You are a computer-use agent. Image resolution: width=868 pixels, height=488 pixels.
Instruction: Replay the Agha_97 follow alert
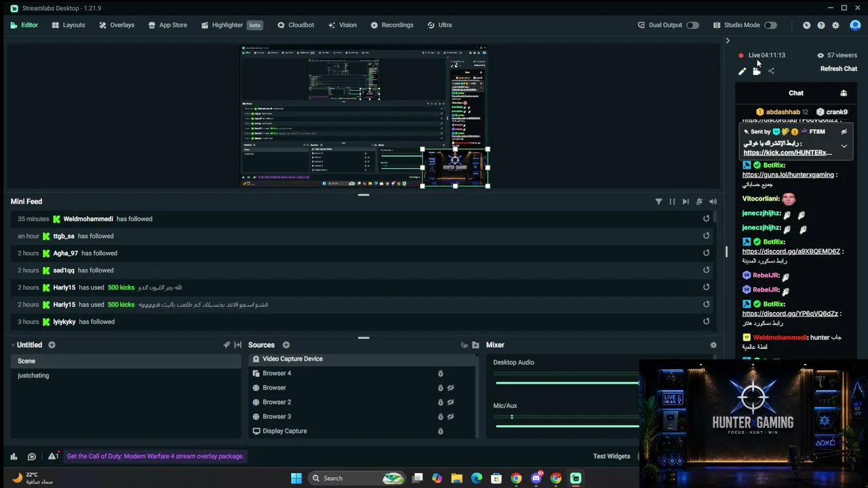(x=706, y=253)
